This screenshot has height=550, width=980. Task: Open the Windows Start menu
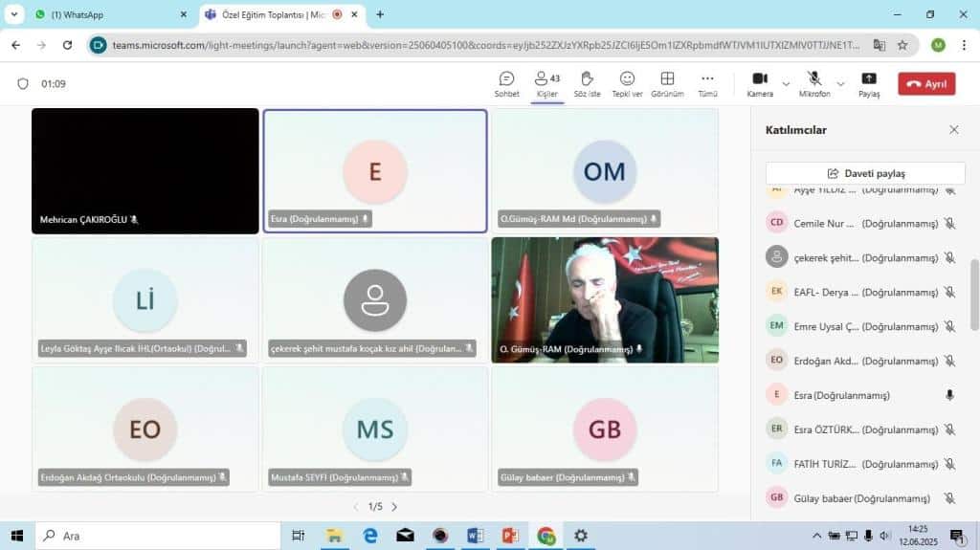click(x=17, y=536)
